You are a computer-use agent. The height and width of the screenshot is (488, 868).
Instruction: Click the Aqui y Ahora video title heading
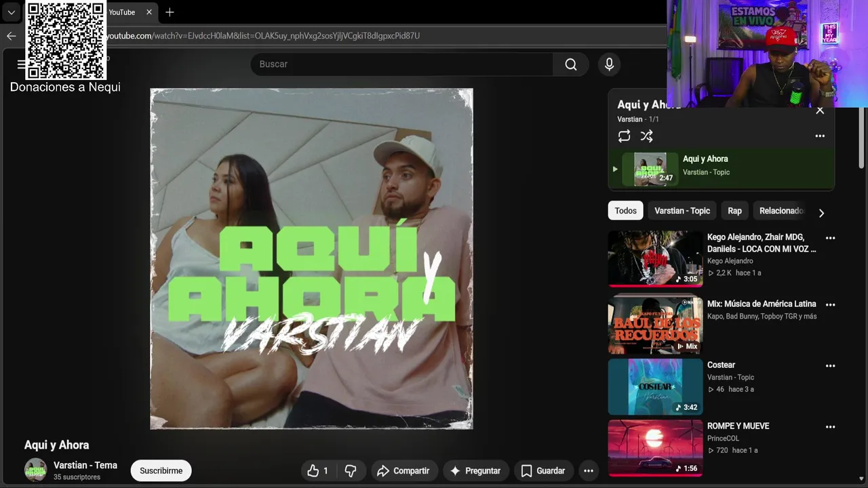57,445
